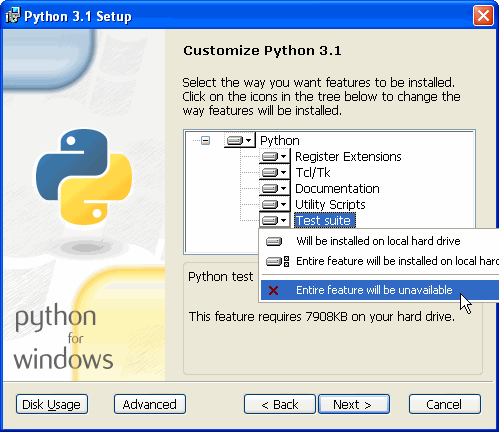Collapse the Python tree node

(x=205, y=140)
